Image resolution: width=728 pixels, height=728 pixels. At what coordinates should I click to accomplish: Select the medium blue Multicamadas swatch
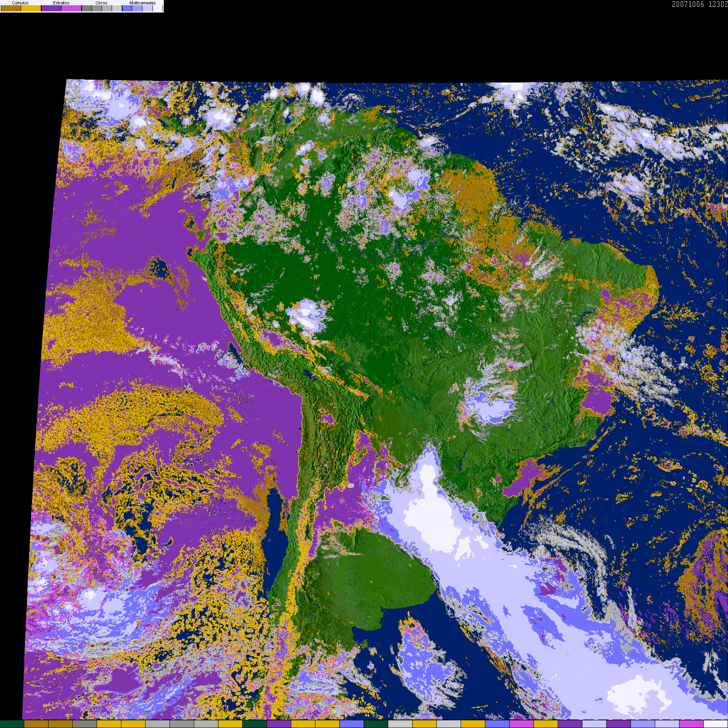137,8
